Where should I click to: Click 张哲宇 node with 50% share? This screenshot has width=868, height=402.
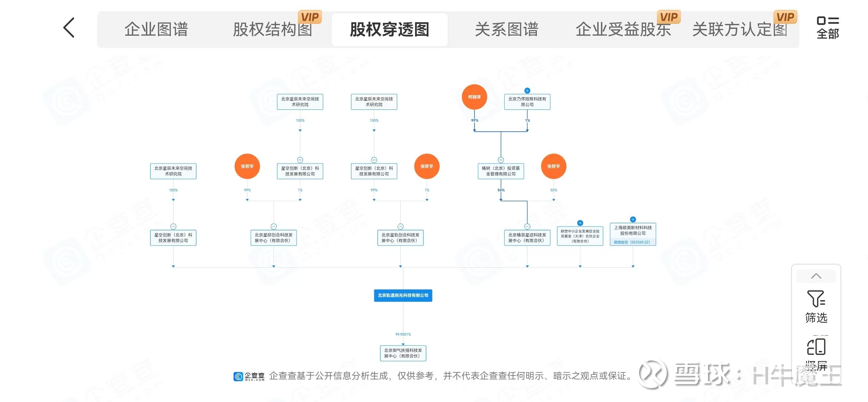click(x=553, y=167)
